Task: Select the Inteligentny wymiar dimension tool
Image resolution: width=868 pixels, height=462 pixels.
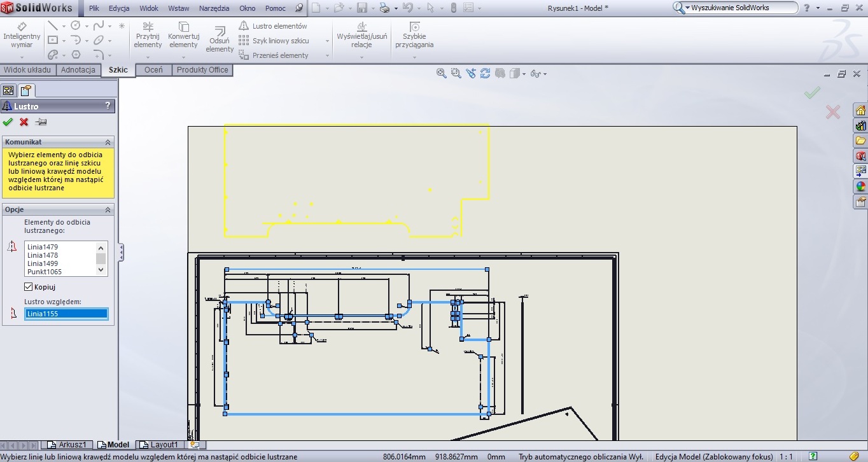Action: [x=22, y=36]
